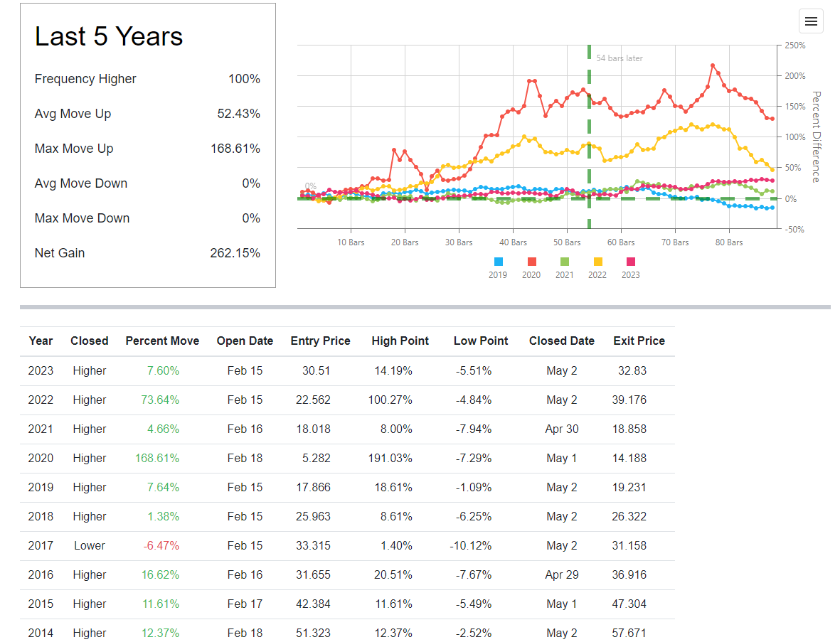Select entry price 42.384
This screenshot has height=642, width=840.
coord(313,604)
